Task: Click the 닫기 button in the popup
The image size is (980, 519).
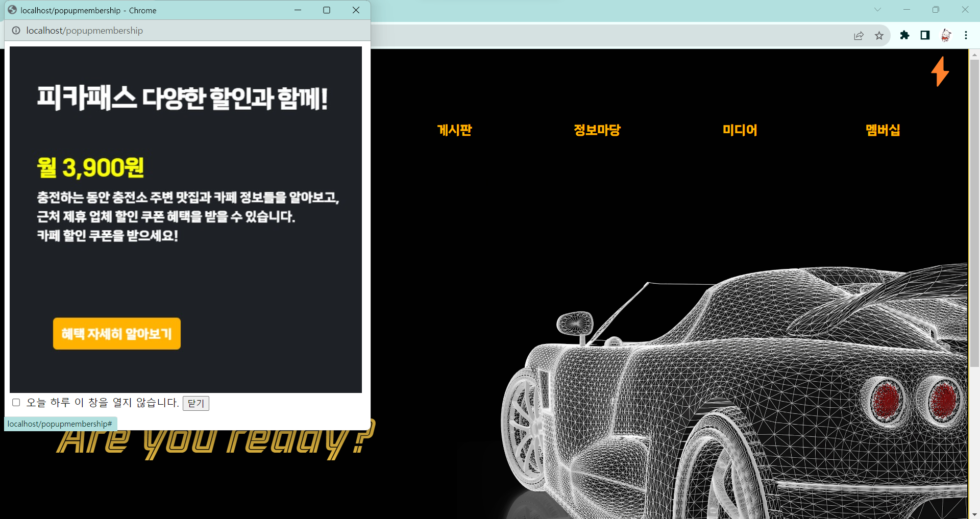Action: pyautogui.click(x=196, y=403)
